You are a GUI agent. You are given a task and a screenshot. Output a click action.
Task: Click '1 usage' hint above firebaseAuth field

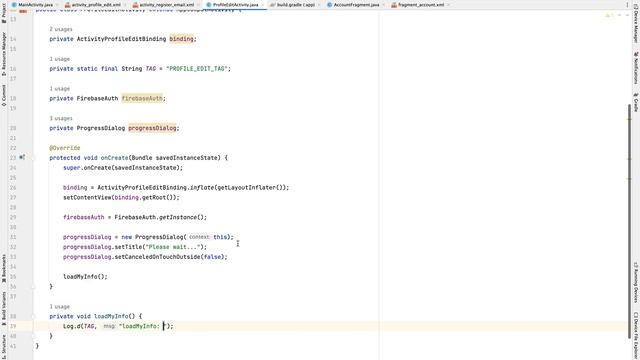pos(60,89)
